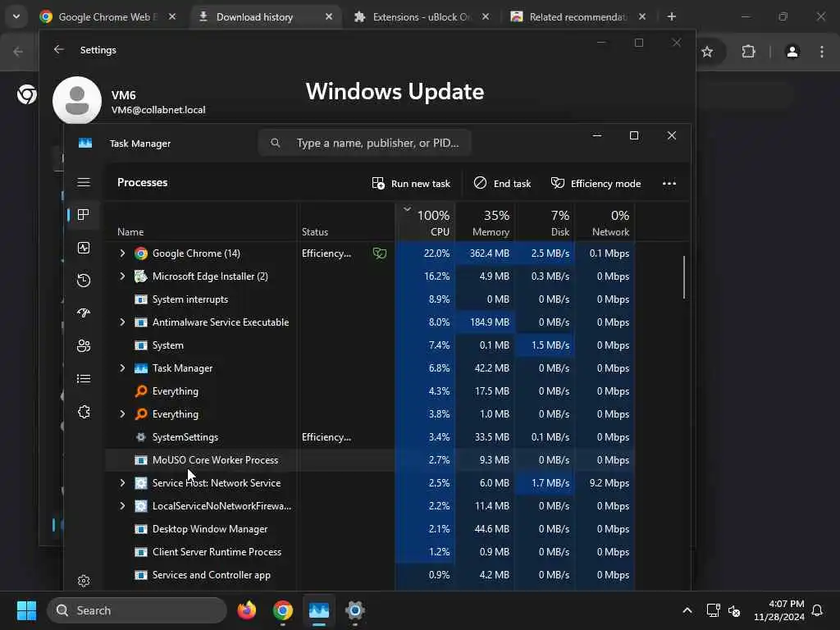Open the Performance sidebar icon

(x=84, y=248)
